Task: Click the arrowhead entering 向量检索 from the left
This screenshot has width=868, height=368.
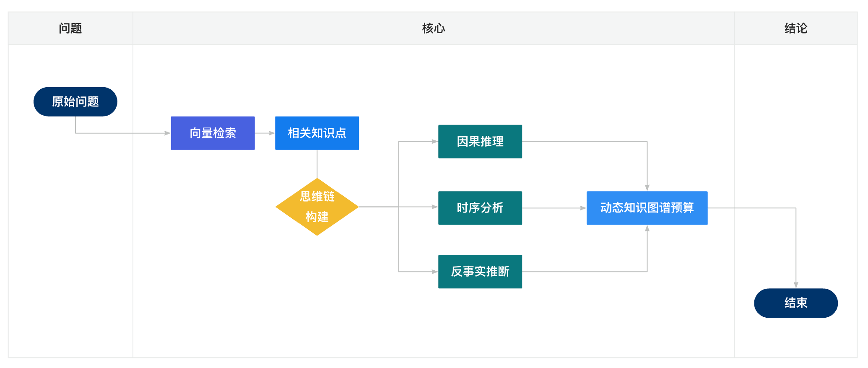Action: (167, 133)
